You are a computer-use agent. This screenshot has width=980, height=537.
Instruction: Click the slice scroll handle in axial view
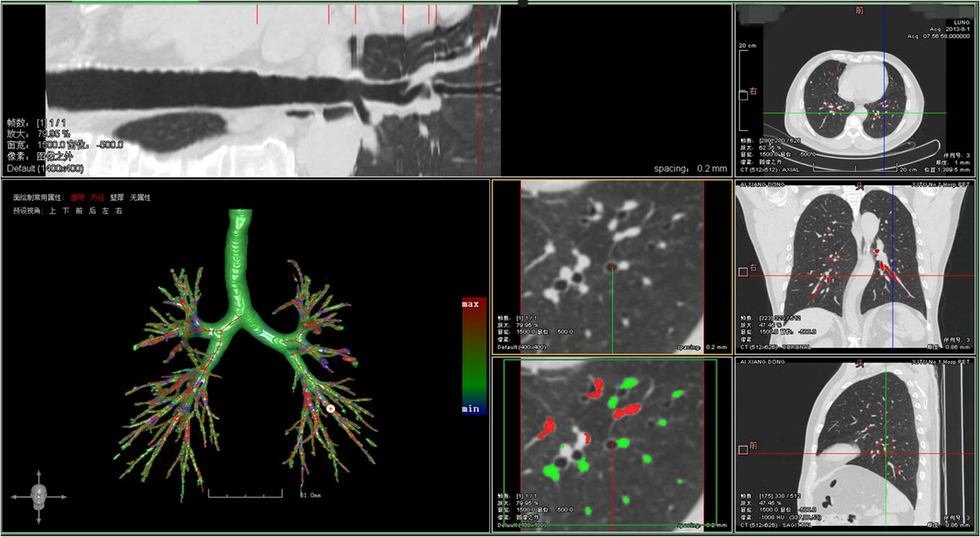pyautogui.click(x=743, y=95)
